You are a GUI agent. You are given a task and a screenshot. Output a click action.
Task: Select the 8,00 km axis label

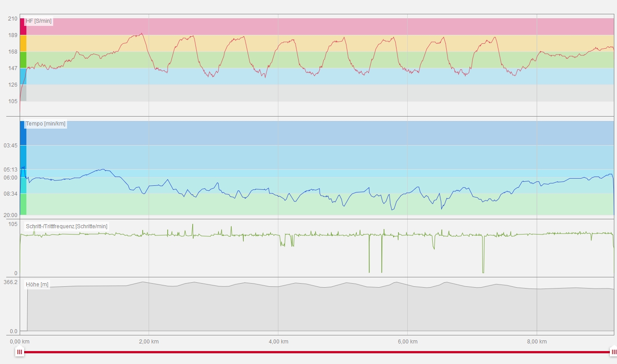[x=537, y=342]
